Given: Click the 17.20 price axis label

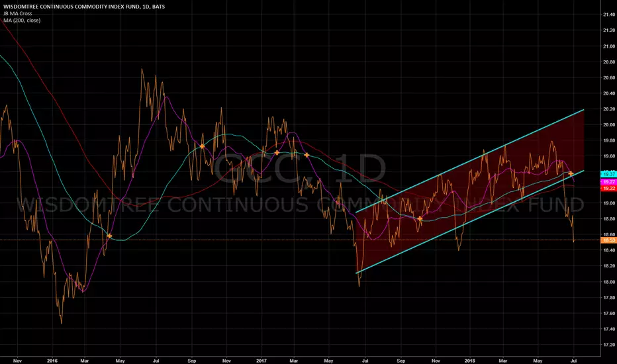Looking at the screenshot, I should pos(609,345).
